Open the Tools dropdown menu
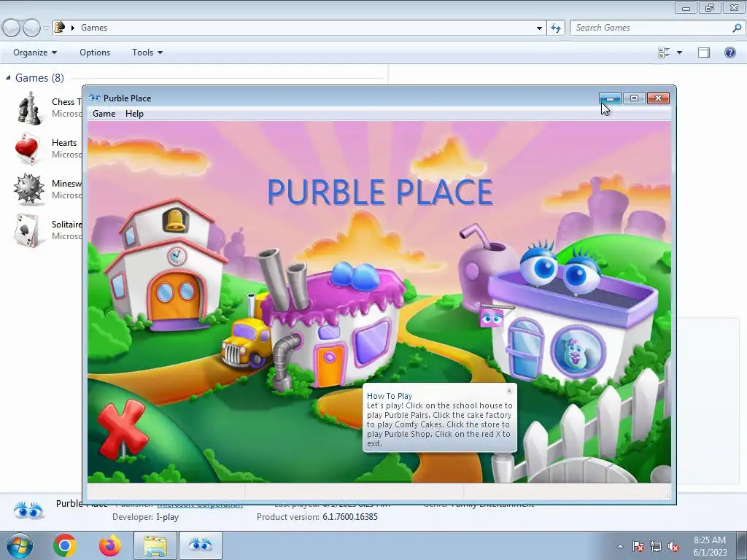The width and height of the screenshot is (747, 560). click(x=147, y=52)
